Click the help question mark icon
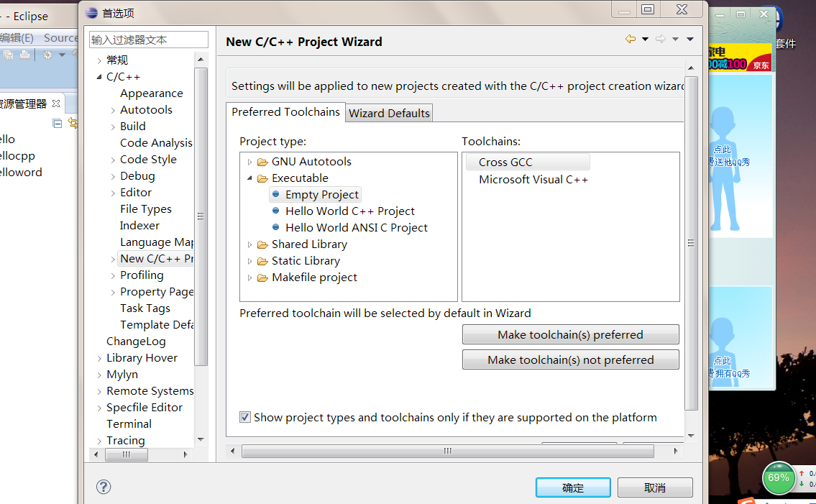The image size is (816, 504). [x=104, y=487]
